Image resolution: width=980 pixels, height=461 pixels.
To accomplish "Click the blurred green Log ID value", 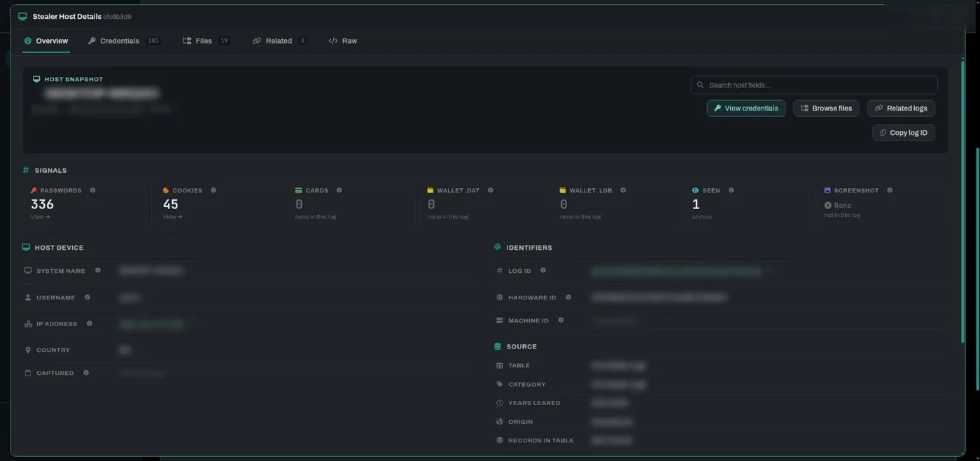I will point(676,271).
